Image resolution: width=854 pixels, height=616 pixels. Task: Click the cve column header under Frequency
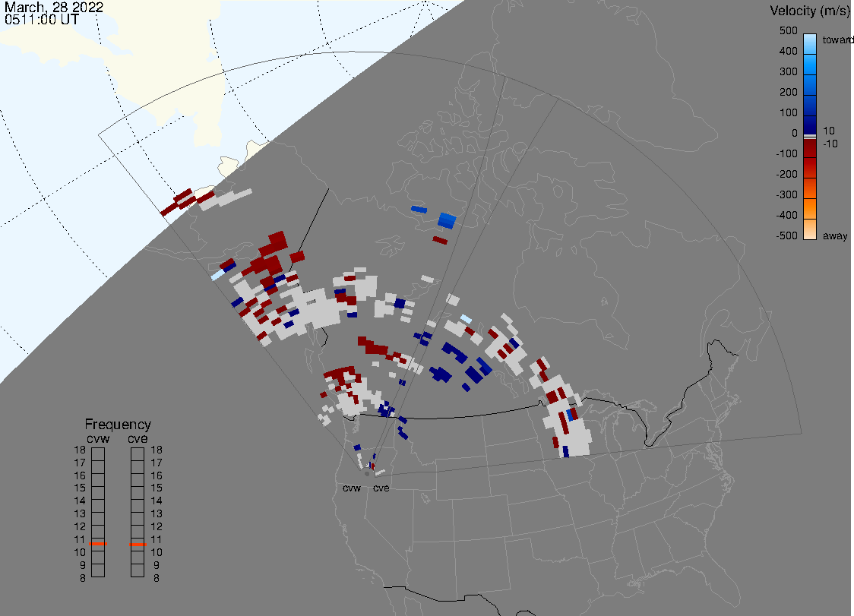coord(138,438)
